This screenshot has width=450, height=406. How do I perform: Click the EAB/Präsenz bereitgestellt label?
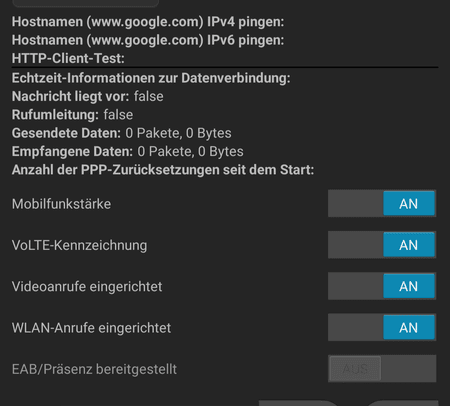(x=94, y=369)
